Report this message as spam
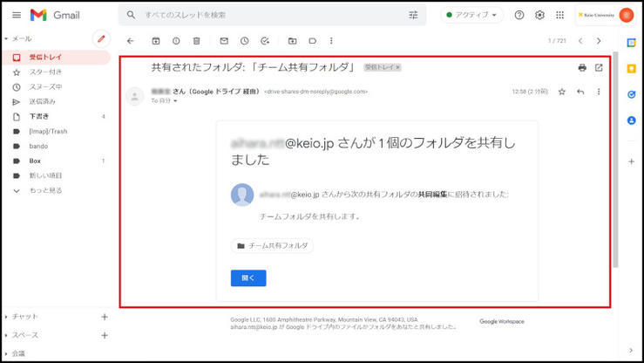The width and height of the screenshot is (644, 363). (x=176, y=41)
